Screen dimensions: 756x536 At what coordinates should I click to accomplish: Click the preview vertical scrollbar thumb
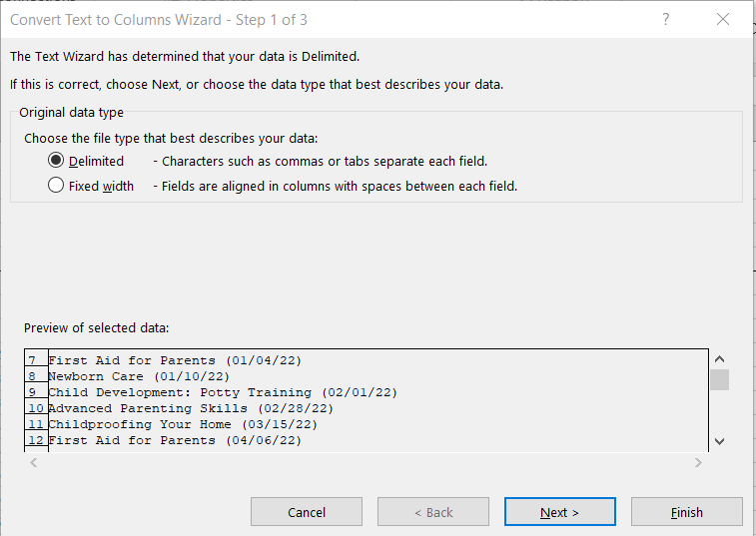719,380
